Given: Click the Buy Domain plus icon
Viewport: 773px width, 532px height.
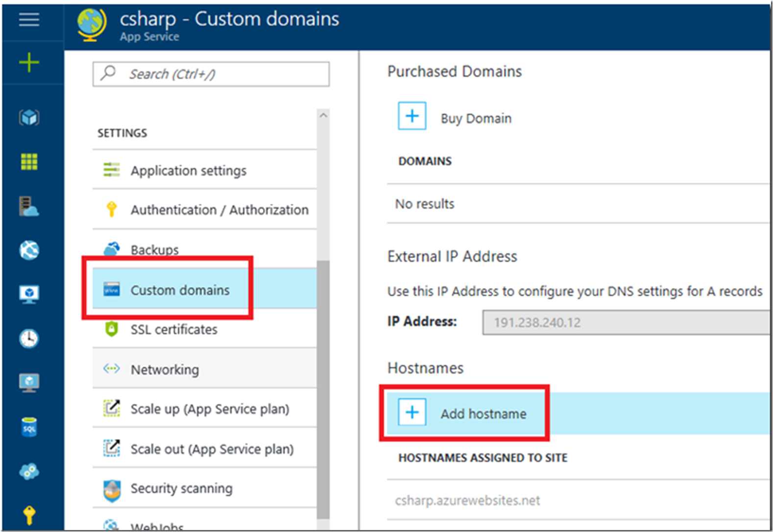Looking at the screenshot, I should [x=412, y=116].
